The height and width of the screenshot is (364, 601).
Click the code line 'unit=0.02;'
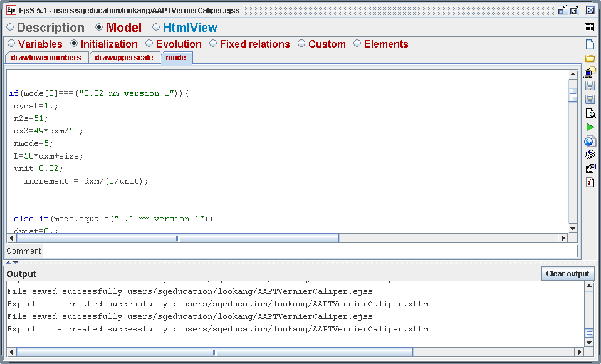tap(38, 168)
